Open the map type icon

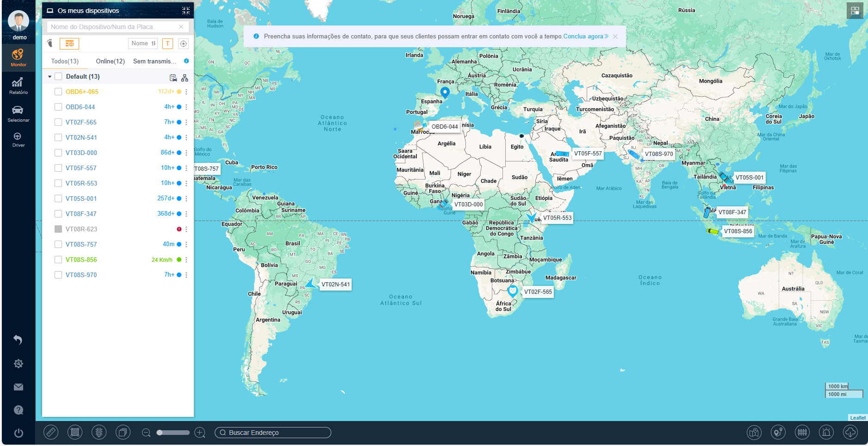(754, 433)
